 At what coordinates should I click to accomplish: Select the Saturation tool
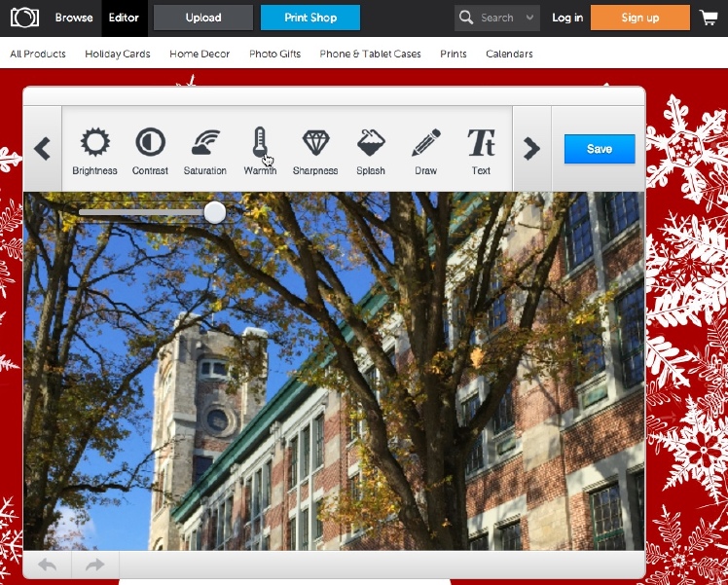(x=204, y=151)
